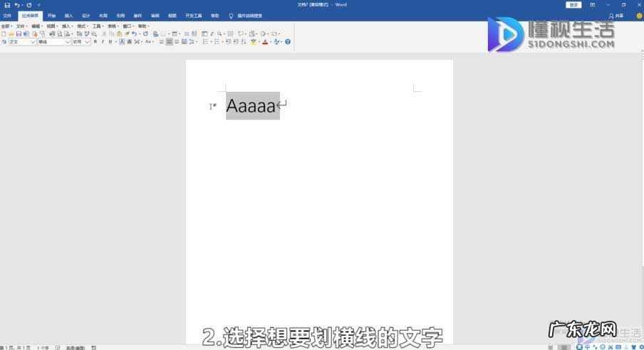Increase the paragraph indent
The height and width of the screenshot is (350, 644).
235,41
